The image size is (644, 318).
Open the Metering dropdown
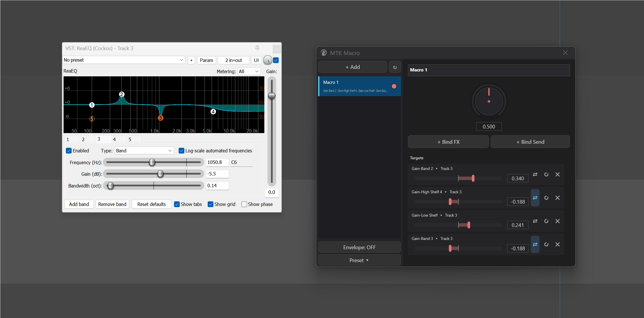click(x=249, y=71)
